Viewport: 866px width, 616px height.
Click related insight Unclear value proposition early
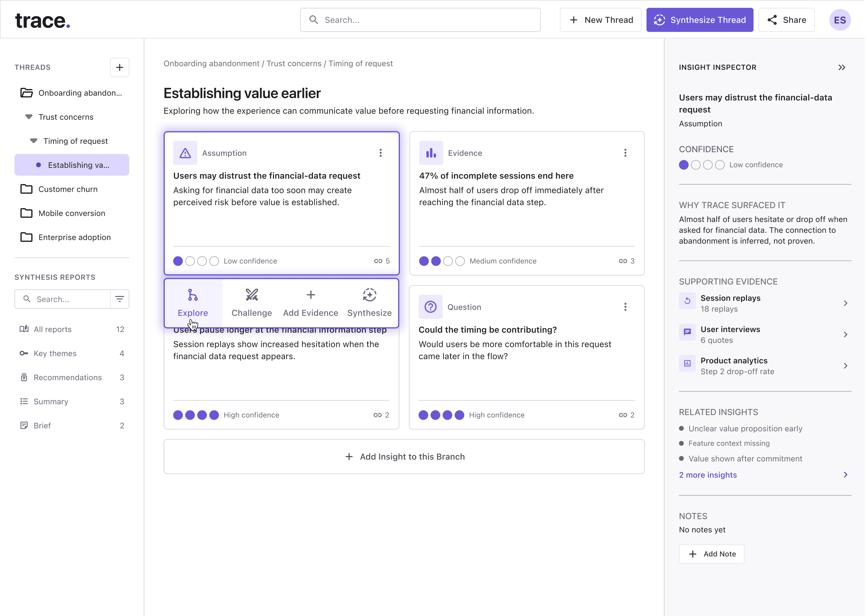(x=745, y=429)
